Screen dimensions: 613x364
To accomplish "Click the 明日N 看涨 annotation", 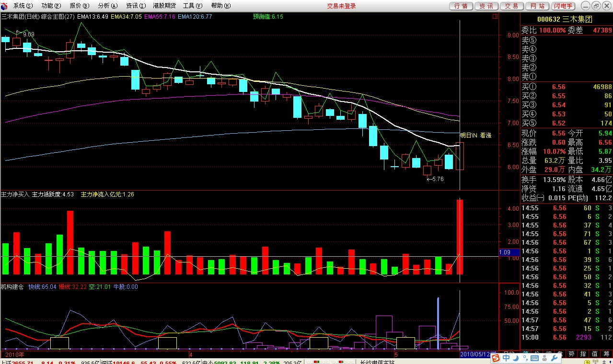I will click(x=476, y=136).
